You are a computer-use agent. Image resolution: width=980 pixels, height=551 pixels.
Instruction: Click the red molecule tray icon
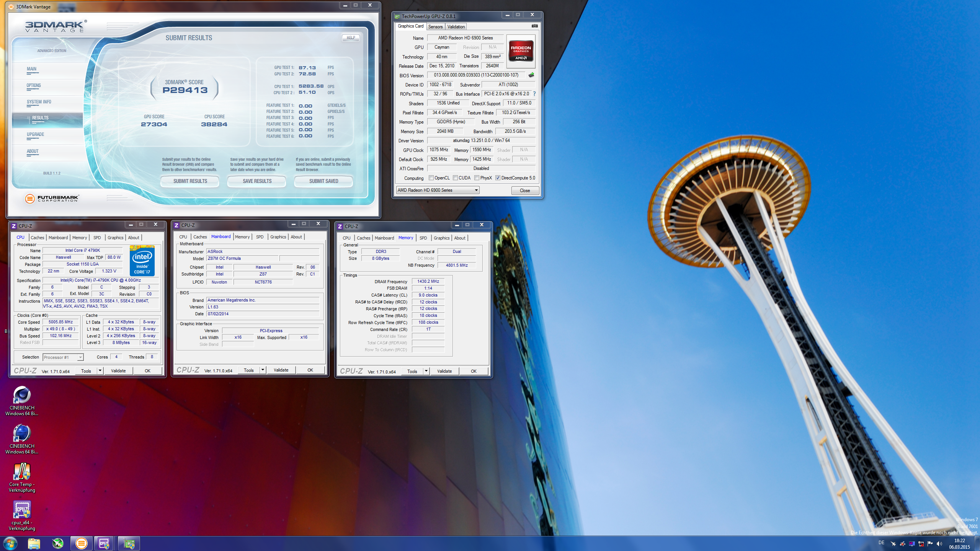(x=902, y=543)
